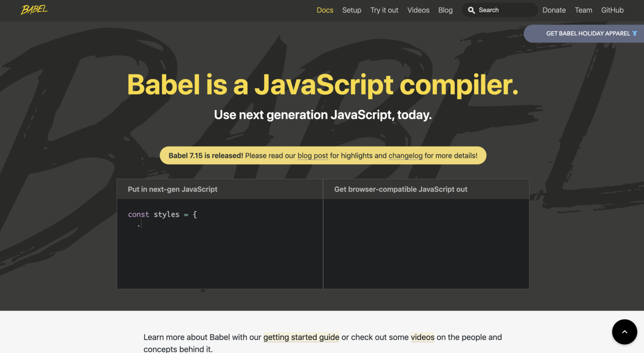This screenshot has width=644, height=353.
Task: Go to Try it out page
Action: point(384,10)
